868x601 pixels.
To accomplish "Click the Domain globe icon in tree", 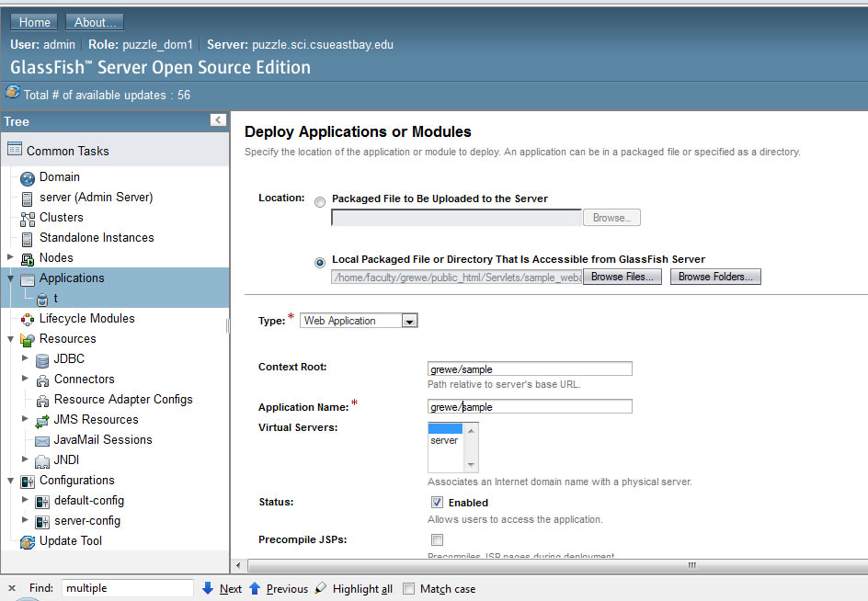I will pyautogui.click(x=27, y=177).
